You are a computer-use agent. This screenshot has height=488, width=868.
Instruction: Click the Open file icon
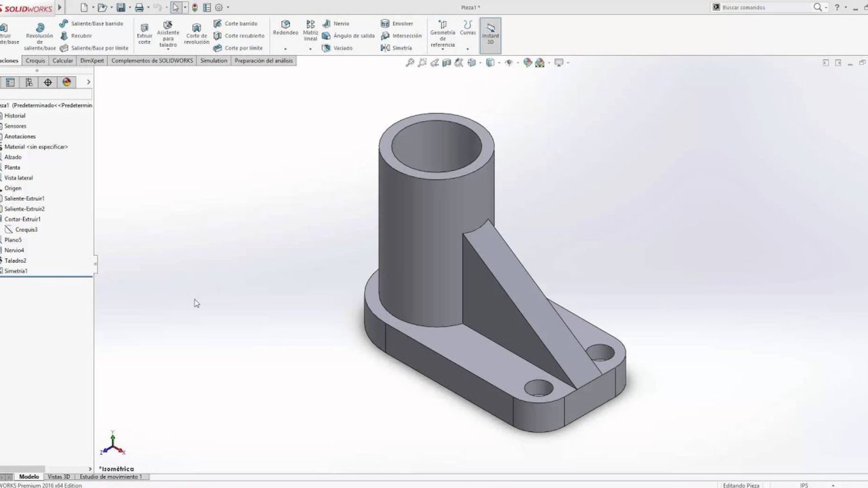click(x=102, y=8)
